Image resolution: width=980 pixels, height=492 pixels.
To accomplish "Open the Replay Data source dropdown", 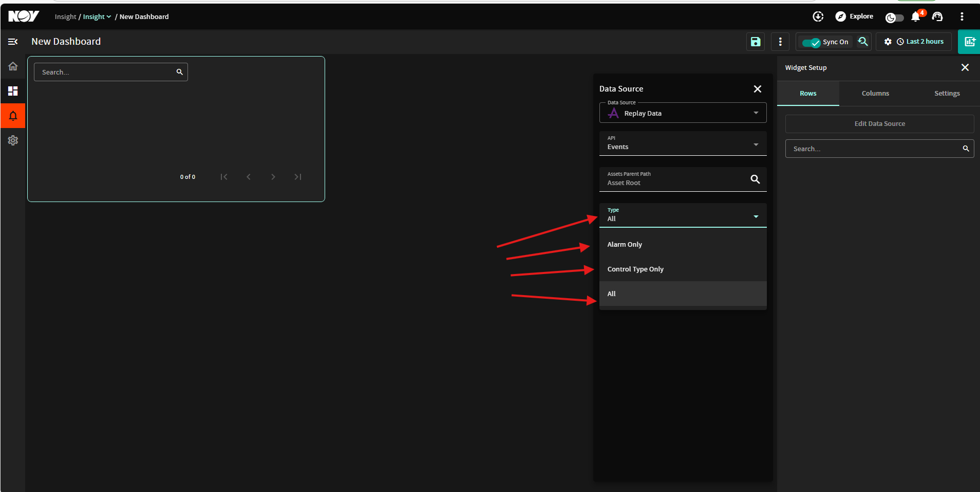I will click(683, 113).
